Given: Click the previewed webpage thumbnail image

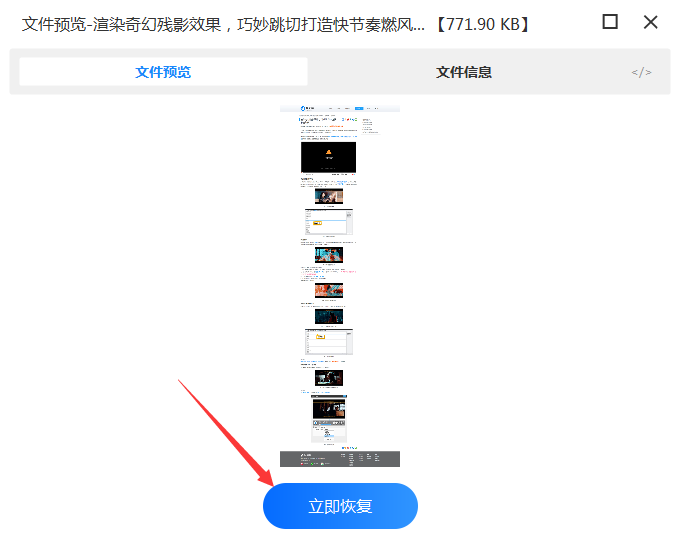Looking at the screenshot, I should [x=340, y=286].
